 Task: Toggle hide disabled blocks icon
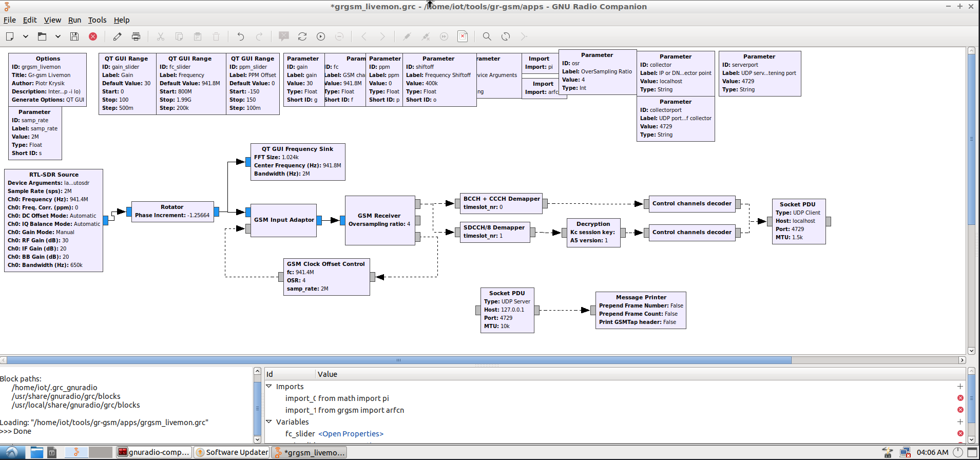coord(463,36)
